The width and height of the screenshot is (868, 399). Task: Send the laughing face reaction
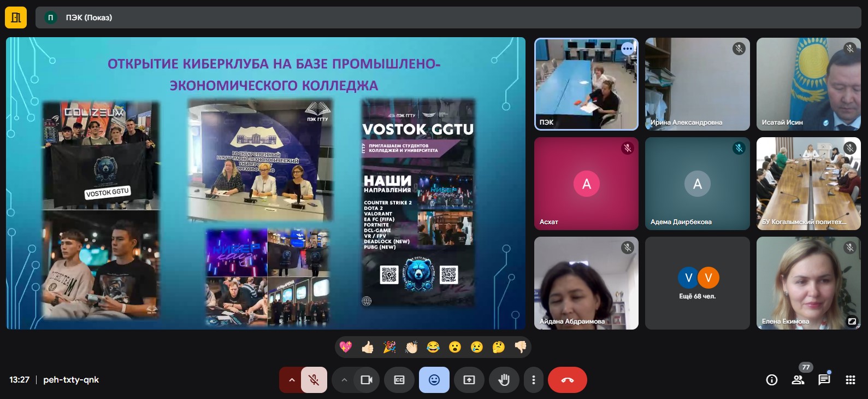click(433, 347)
